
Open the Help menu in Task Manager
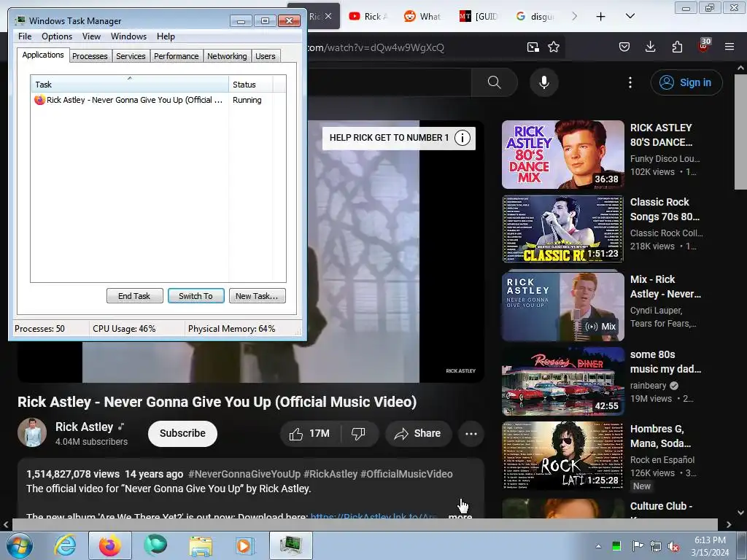(166, 36)
